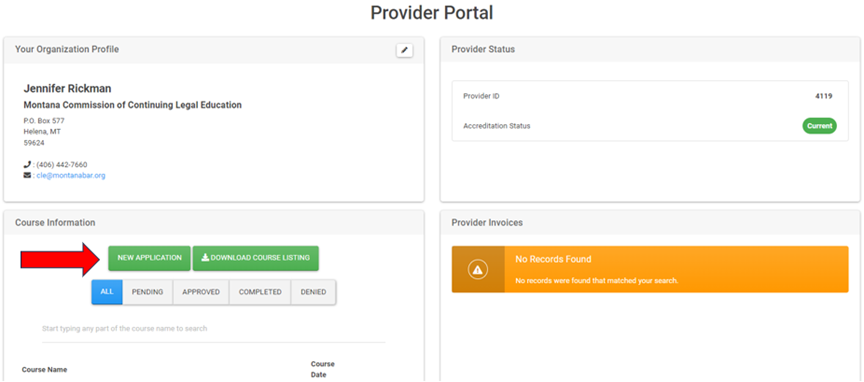Image resolution: width=864 pixels, height=382 pixels.
Task: Start a New Application
Action: pos(149,258)
